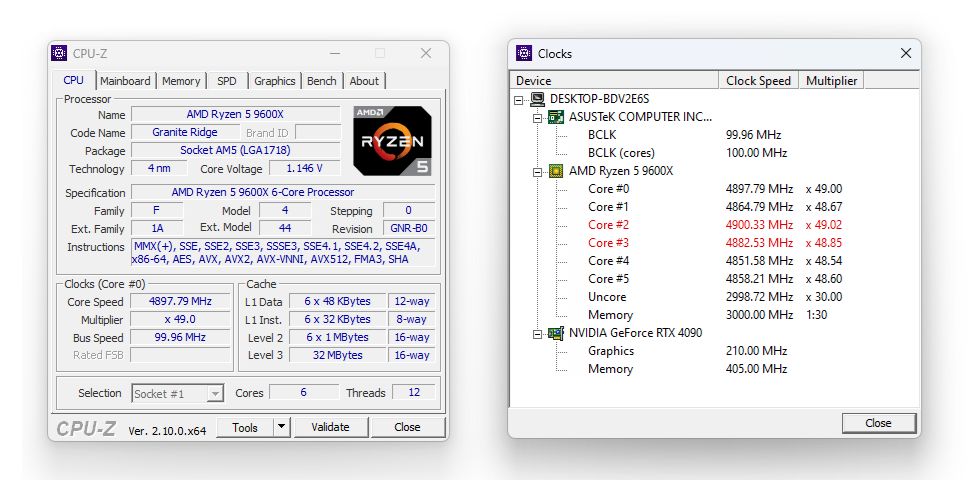
Task: Click the Cores count field
Action: (304, 392)
